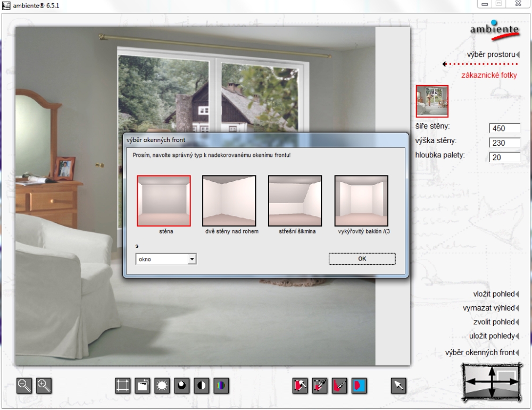
Task: Click the gamma sphere icon
Action: click(181, 386)
